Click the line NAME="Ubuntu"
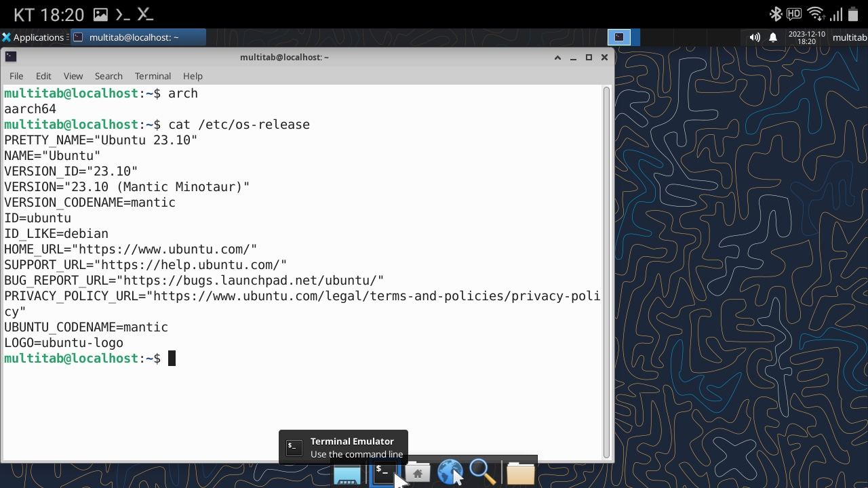 [52, 155]
